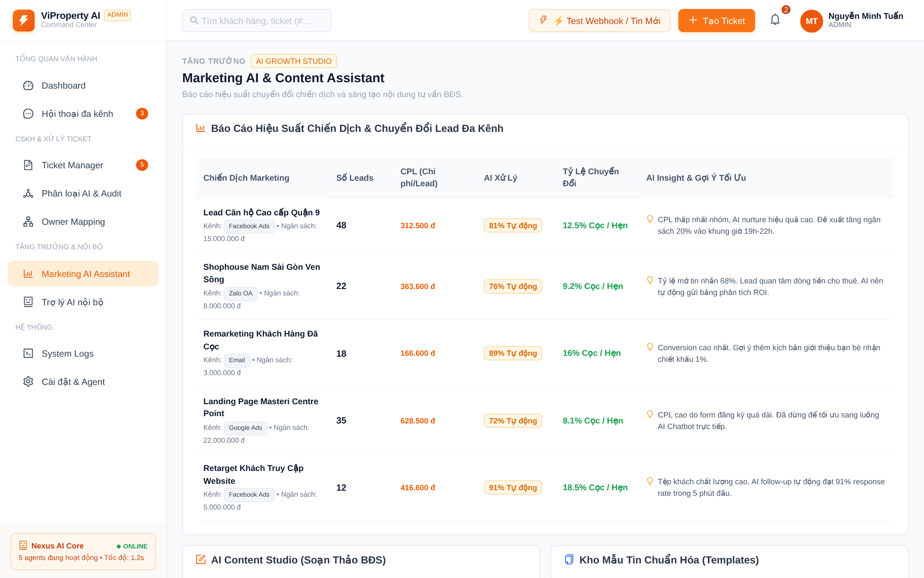924x578 pixels.
Task: Click the lightbulb icon in Retarget Khách Truy Cập row
Action: (x=650, y=481)
